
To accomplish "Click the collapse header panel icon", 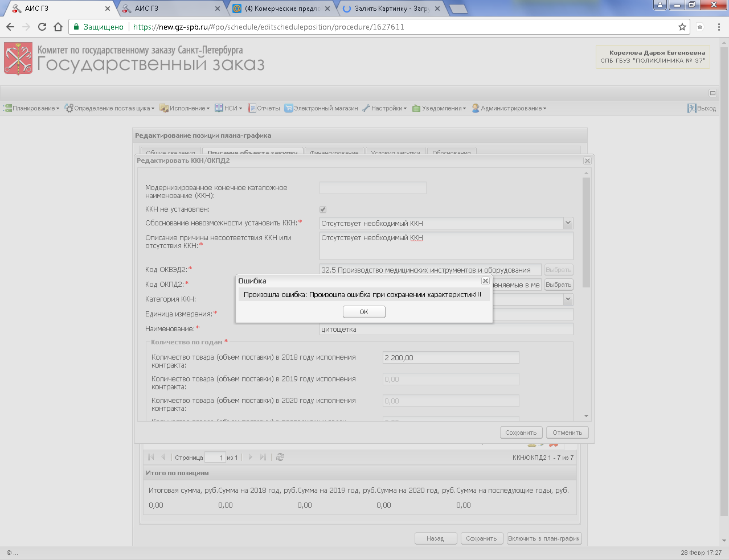I will [x=712, y=93].
